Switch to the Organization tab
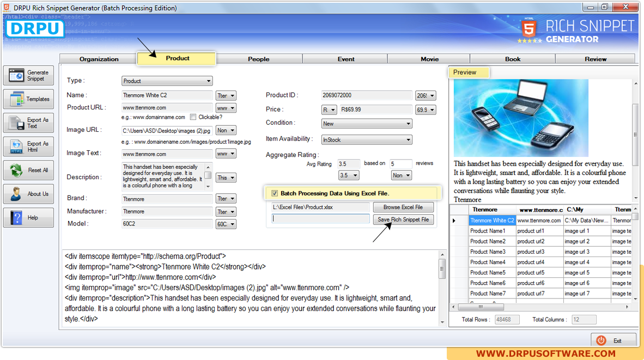 [99, 59]
